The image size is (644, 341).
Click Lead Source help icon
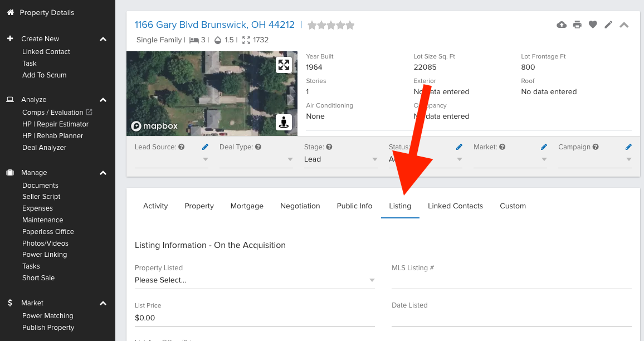click(181, 147)
